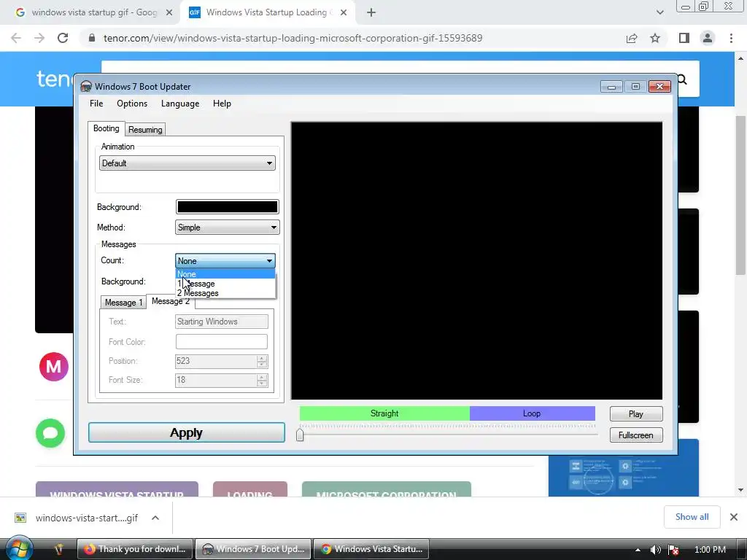
Task: Click the Play button
Action: (636, 414)
